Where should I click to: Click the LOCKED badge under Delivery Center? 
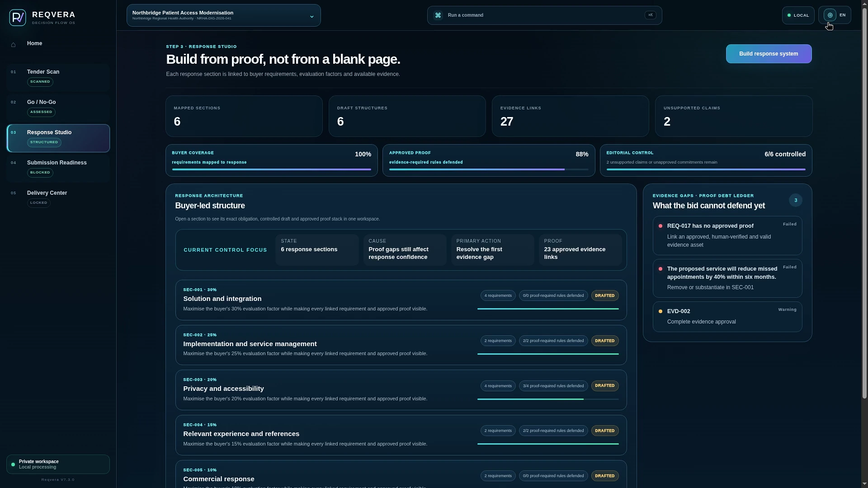(x=39, y=203)
